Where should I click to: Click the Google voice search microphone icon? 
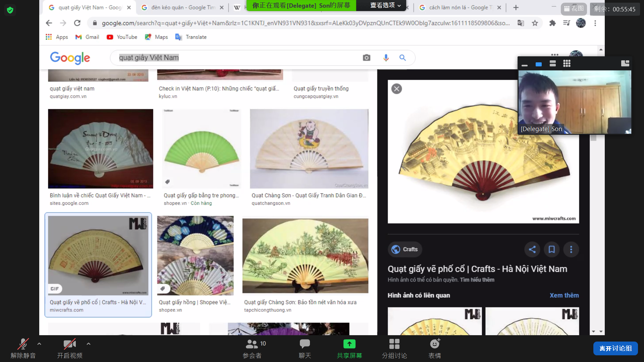[386, 58]
